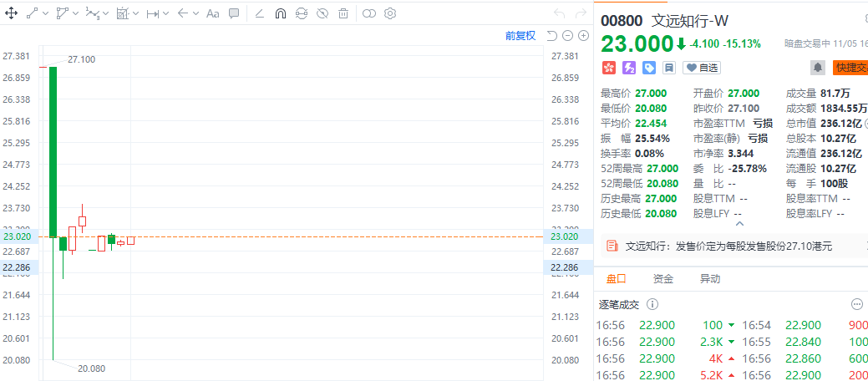Toggle hide all drawings eye icon
The width and height of the screenshot is (868, 381).
tap(322, 14)
